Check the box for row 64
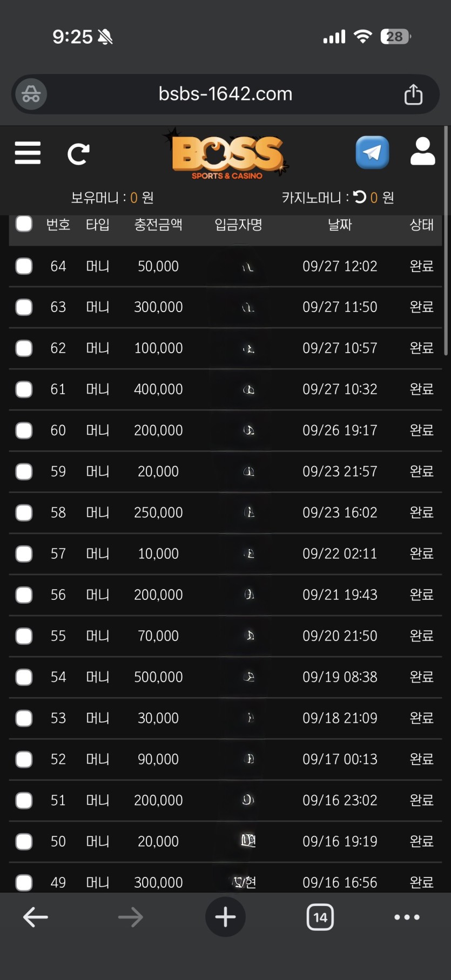 24,266
